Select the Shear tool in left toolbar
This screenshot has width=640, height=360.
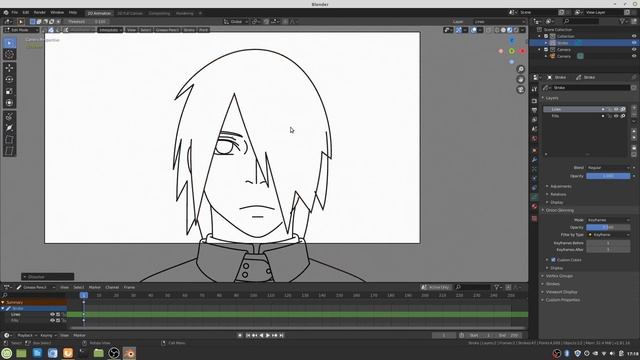(x=9, y=151)
